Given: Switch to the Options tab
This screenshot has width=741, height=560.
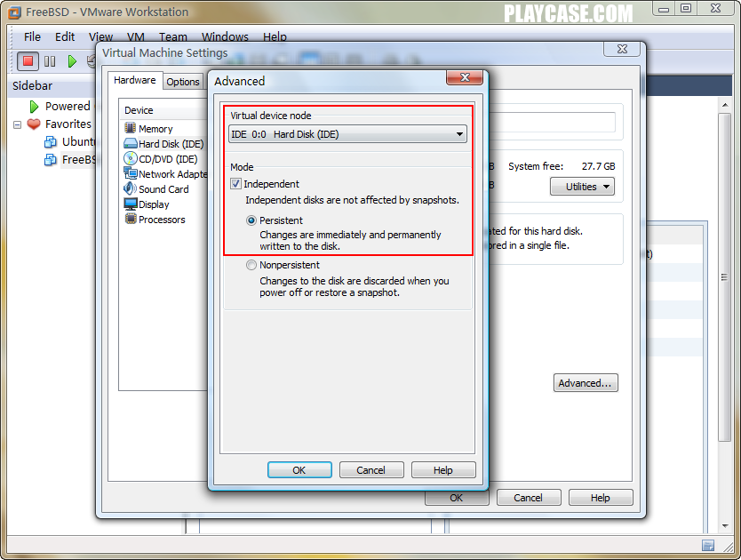Looking at the screenshot, I should [x=183, y=82].
